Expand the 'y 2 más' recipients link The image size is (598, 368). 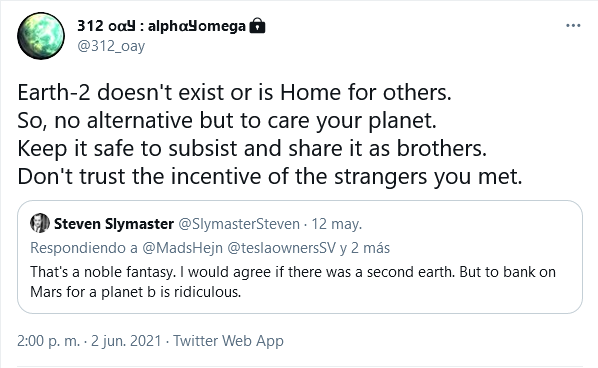365,248
